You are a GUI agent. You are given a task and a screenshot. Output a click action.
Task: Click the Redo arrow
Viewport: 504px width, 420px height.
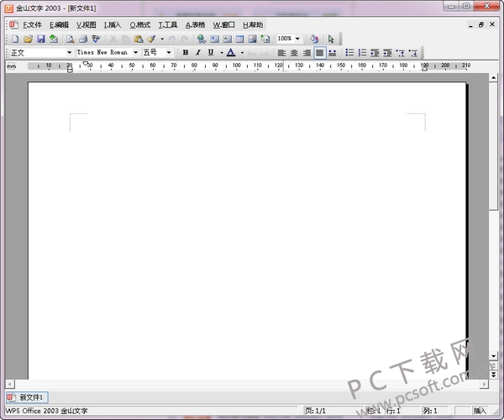point(185,39)
